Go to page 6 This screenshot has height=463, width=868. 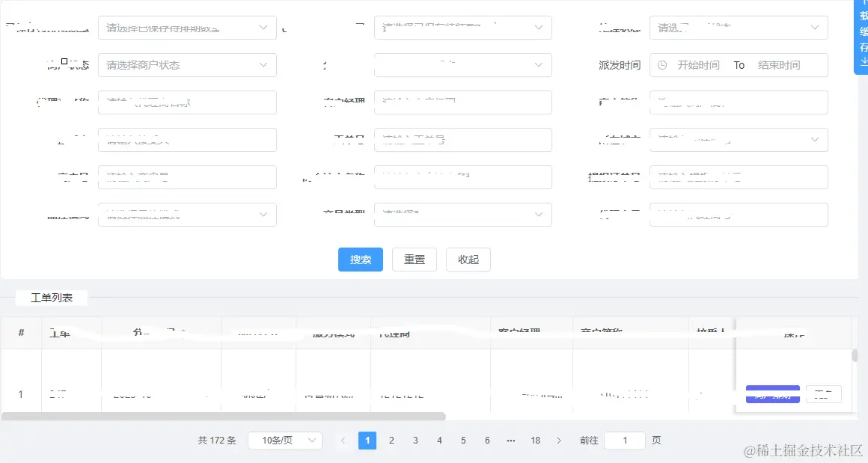[x=487, y=441]
